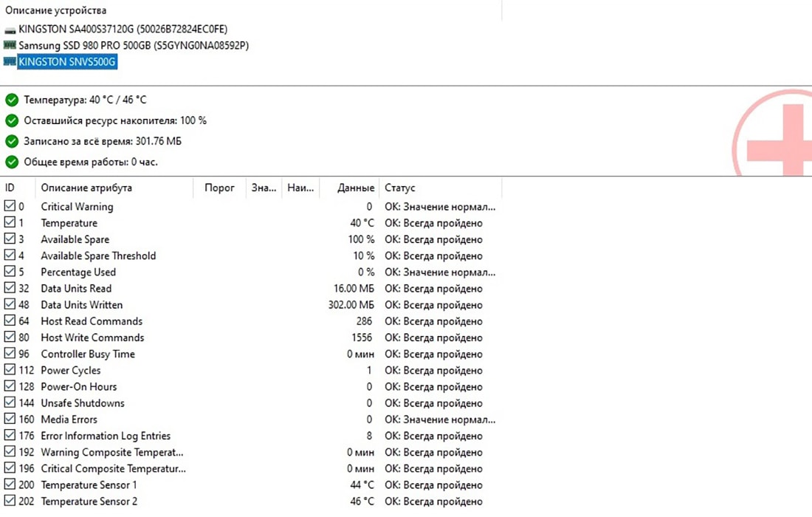Click the Error Information Log Entries name
This screenshot has width=812, height=517.
click(x=106, y=436)
